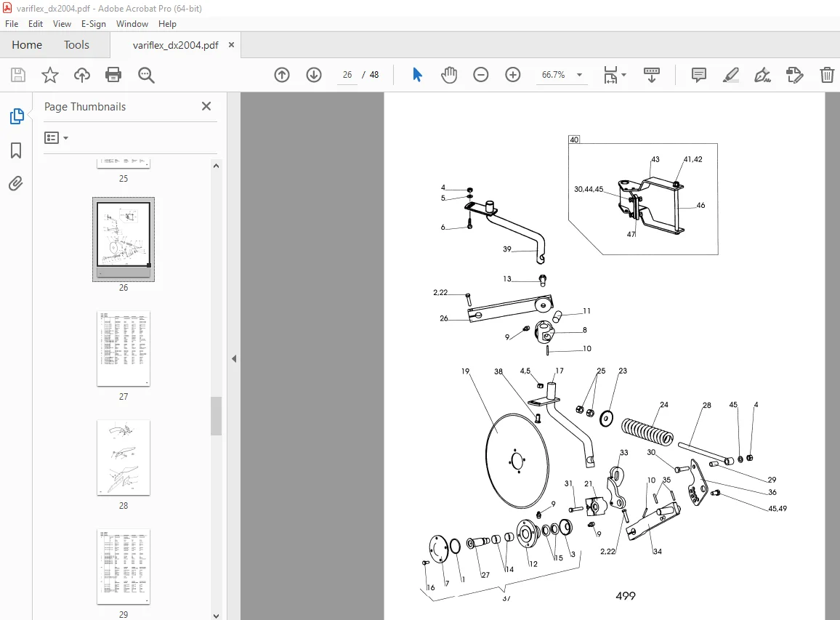Click the edit/stamp page tool icon
This screenshot has width=840, height=620.
(794, 75)
